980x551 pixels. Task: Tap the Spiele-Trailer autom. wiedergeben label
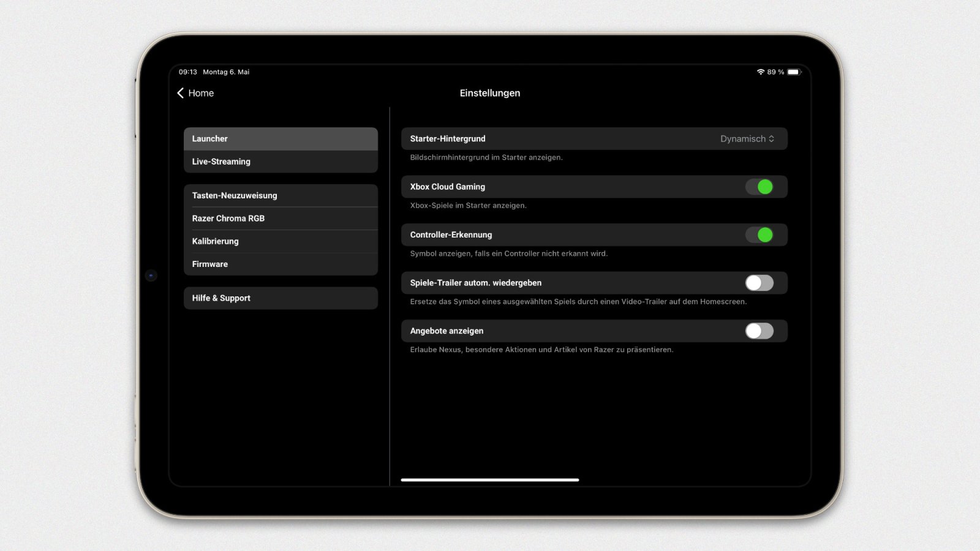pyautogui.click(x=476, y=283)
